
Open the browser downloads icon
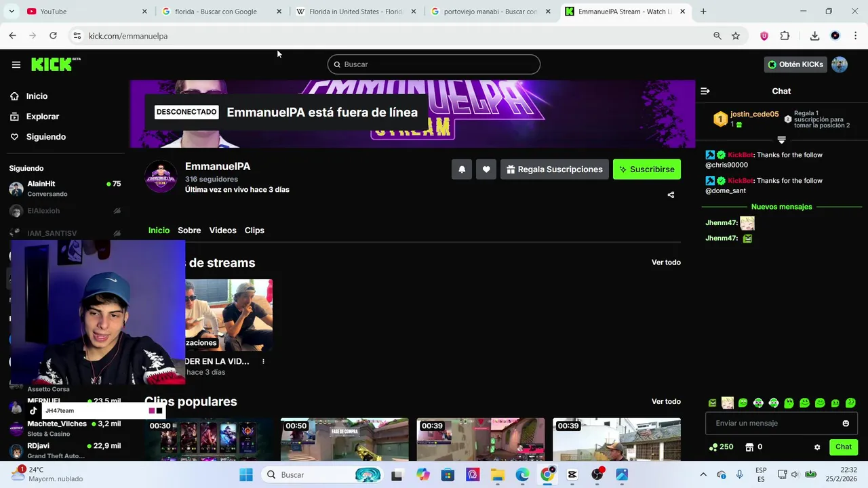[x=814, y=36]
